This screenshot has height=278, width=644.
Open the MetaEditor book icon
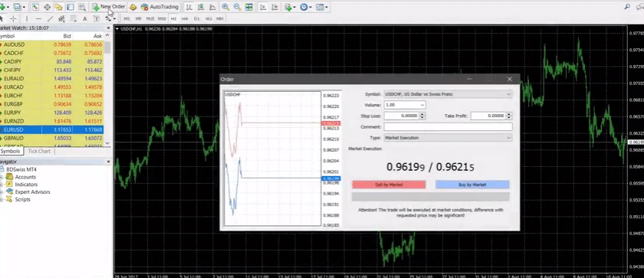pos(133,7)
